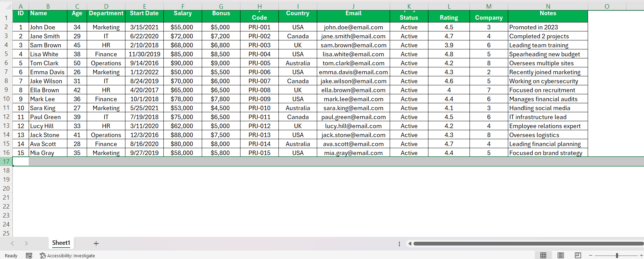Select column J header

tap(353, 6)
